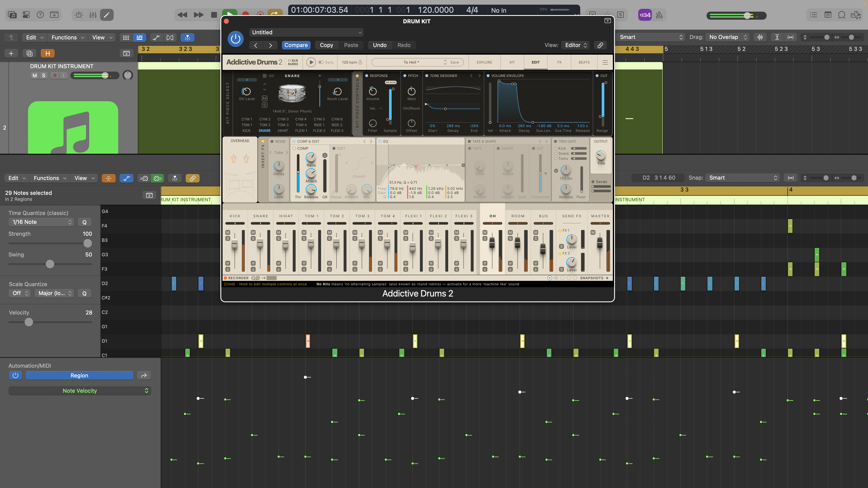Open the tracks area Functions menu
The image size is (868, 488).
pyautogui.click(x=67, y=37)
